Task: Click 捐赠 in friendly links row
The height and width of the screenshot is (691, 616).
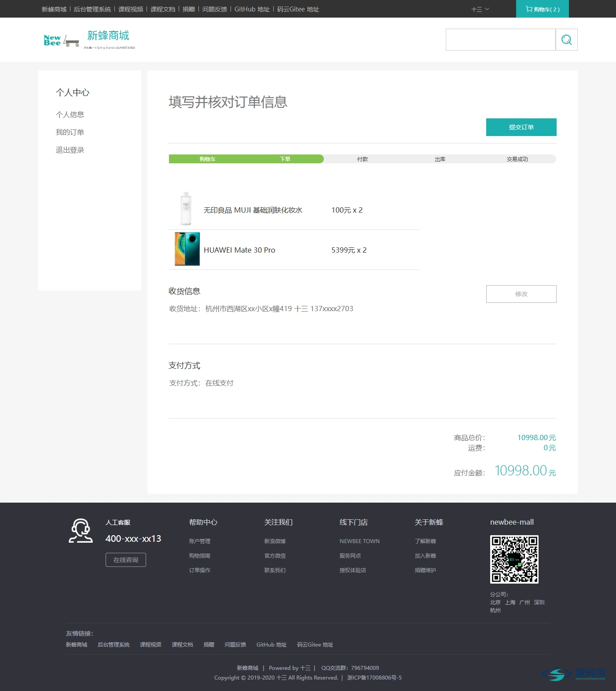Action: click(209, 645)
